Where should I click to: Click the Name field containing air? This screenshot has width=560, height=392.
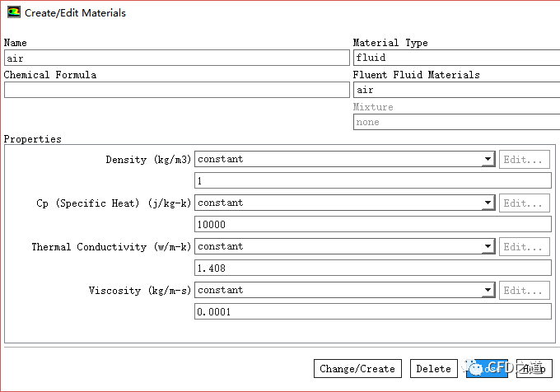tap(176, 58)
